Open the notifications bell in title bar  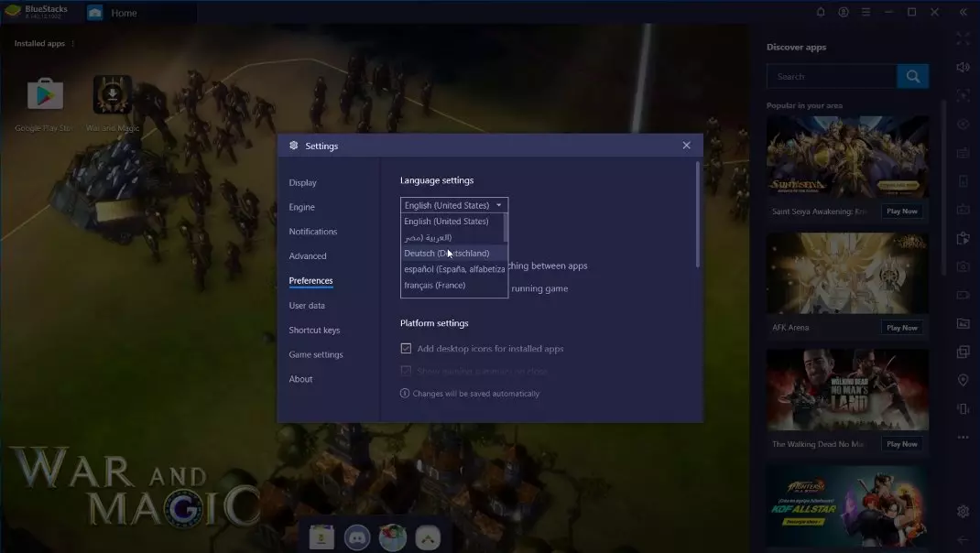[x=821, y=12]
